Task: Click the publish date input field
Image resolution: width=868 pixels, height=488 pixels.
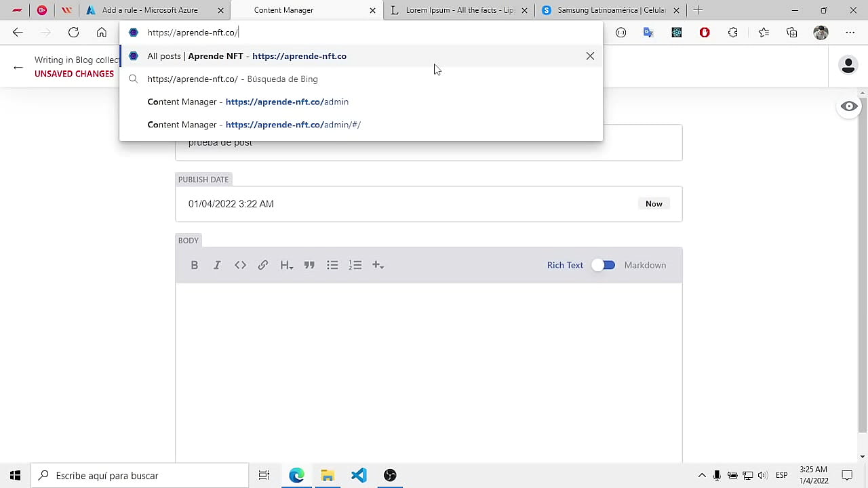Action: click(x=407, y=204)
